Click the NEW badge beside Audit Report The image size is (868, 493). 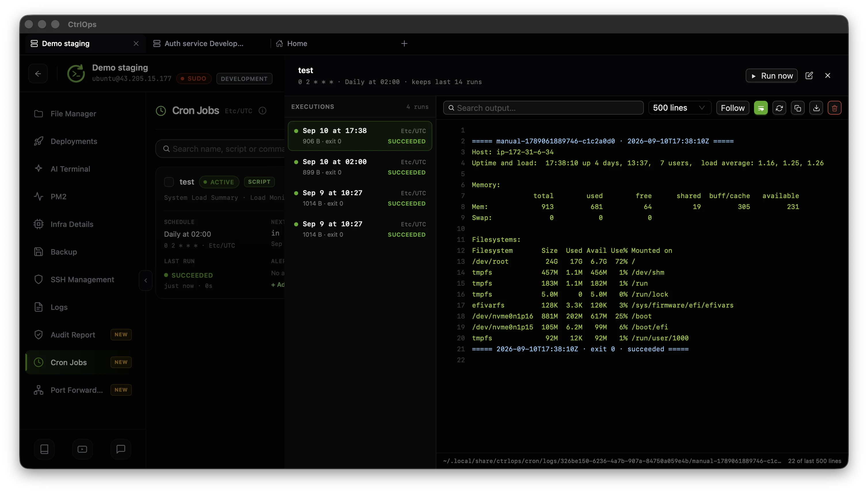click(x=121, y=335)
